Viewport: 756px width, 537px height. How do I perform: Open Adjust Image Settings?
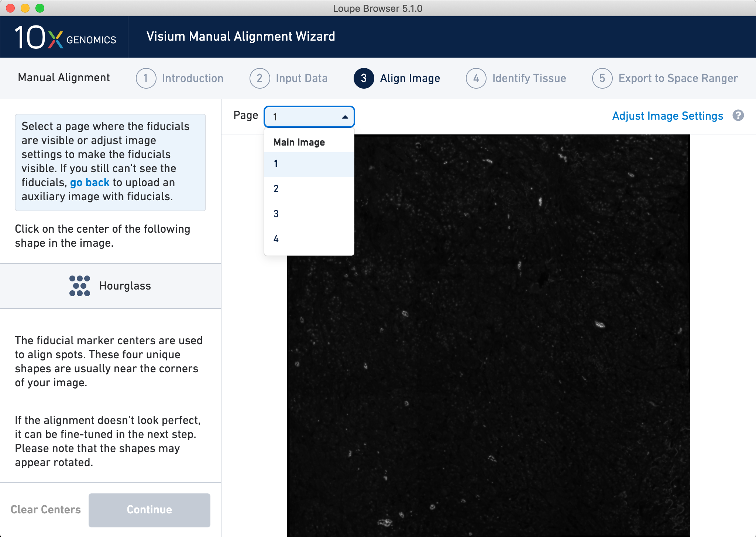pos(667,116)
